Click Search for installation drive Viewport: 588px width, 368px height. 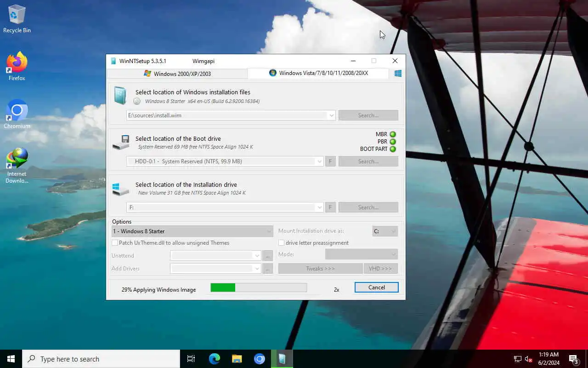pyautogui.click(x=368, y=207)
